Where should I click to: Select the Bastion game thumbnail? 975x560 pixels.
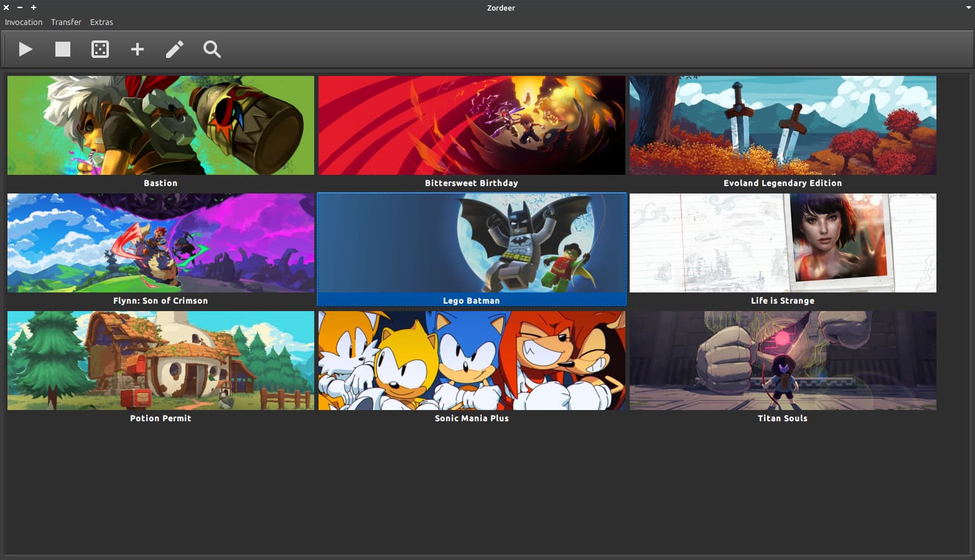161,125
